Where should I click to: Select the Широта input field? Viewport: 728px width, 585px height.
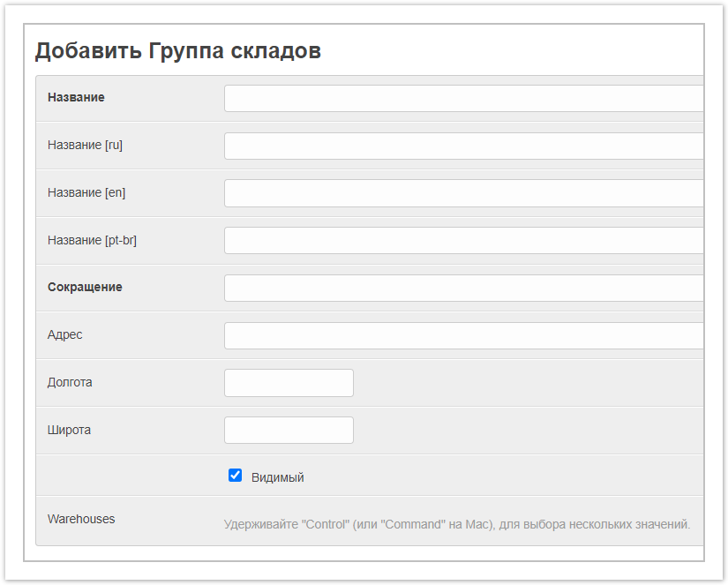(x=289, y=431)
